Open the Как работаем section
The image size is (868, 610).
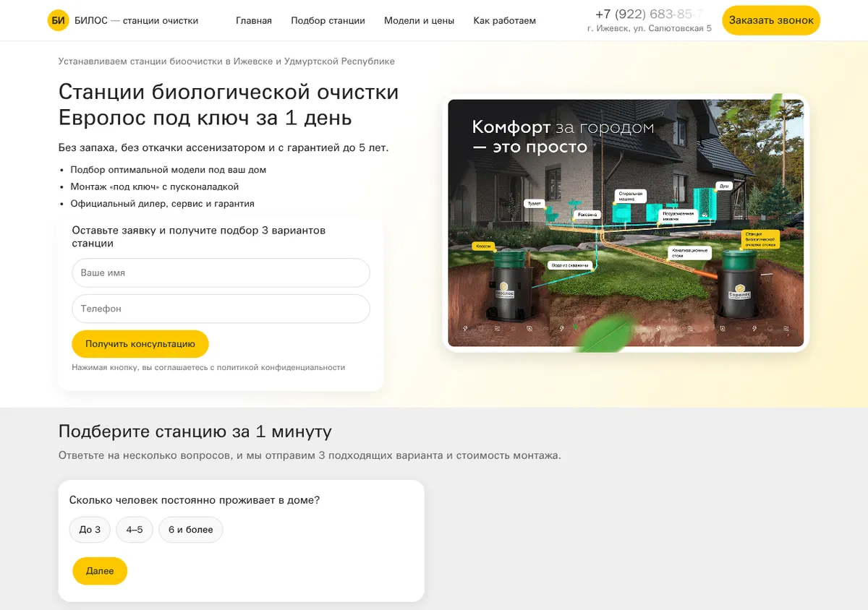[505, 20]
